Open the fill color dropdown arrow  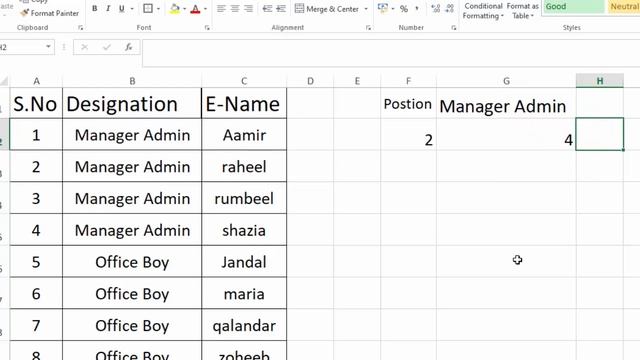click(184, 9)
